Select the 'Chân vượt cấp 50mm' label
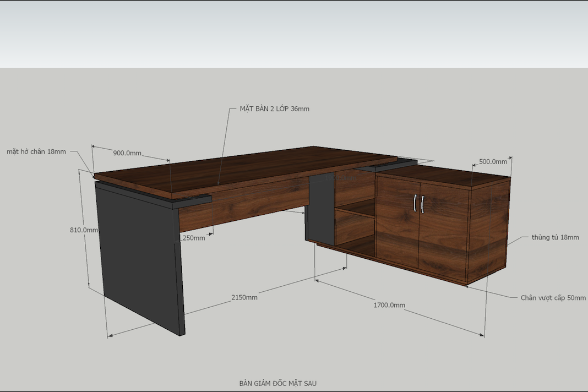 [553, 298]
